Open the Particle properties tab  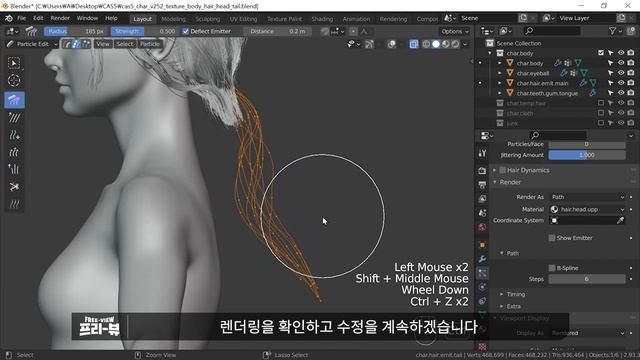click(482, 273)
